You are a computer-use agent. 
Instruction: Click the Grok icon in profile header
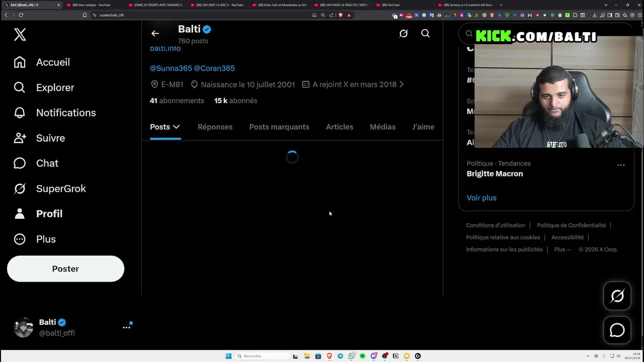point(404,34)
